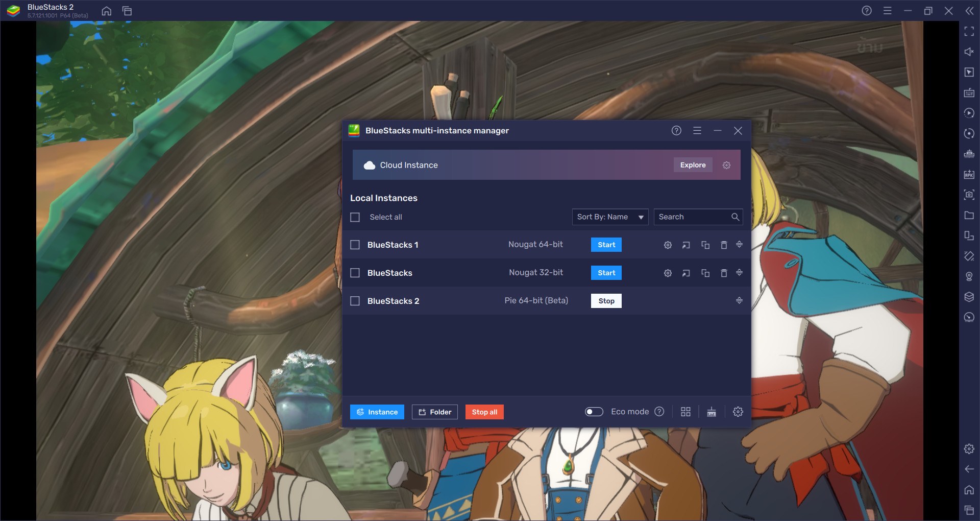Viewport: 980px width, 521px height.
Task: Click the search magnifier icon
Action: 735,217
